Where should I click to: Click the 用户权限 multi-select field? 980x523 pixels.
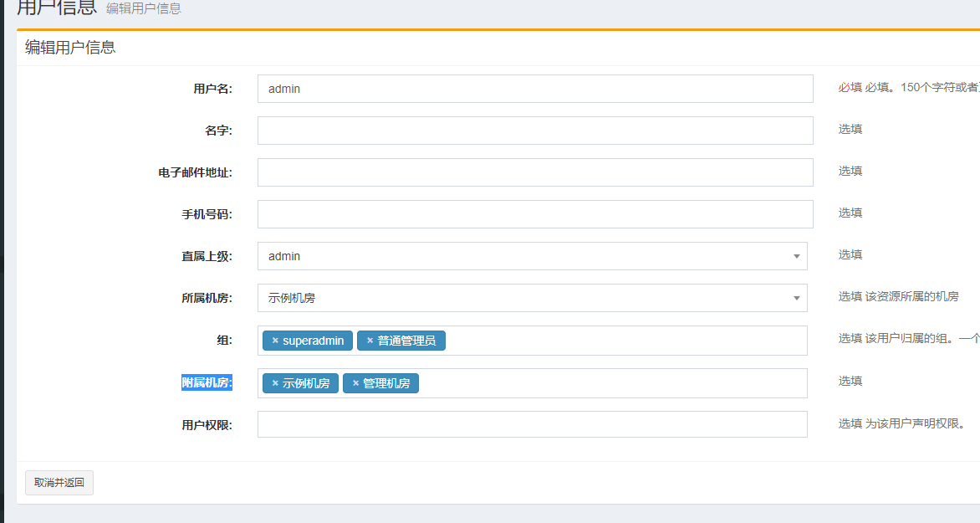point(533,424)
